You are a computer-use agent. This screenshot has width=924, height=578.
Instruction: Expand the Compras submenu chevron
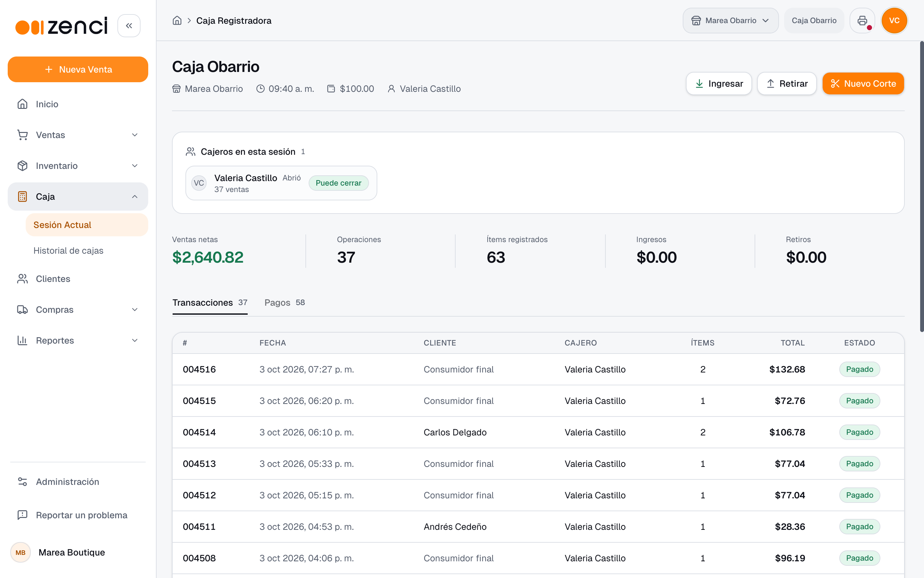click(135, 310)
